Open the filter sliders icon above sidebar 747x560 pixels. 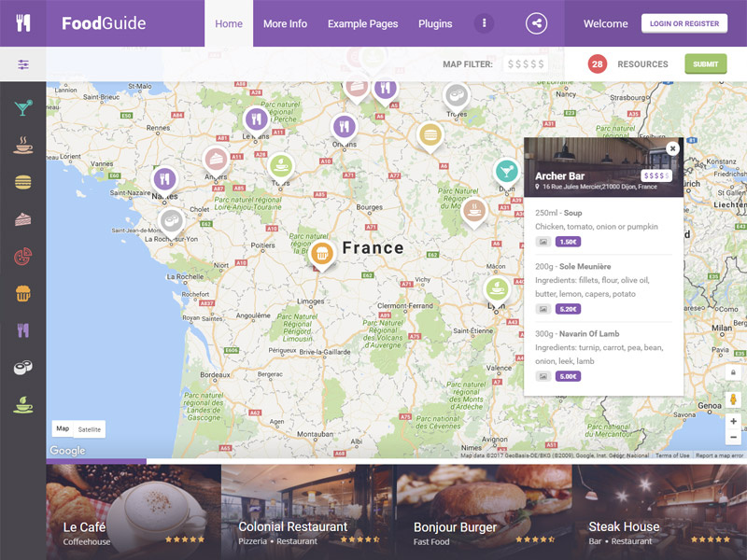coord(22,64)
